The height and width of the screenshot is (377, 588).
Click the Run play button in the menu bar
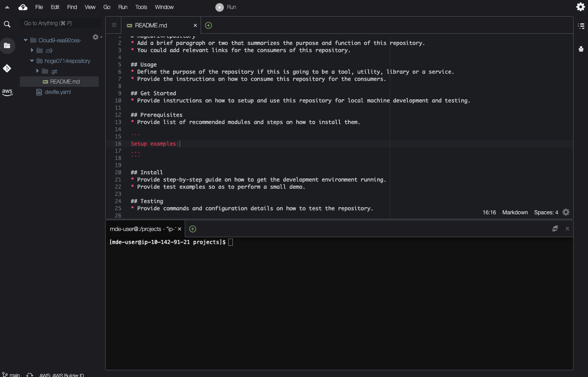(x=219, y=7)
